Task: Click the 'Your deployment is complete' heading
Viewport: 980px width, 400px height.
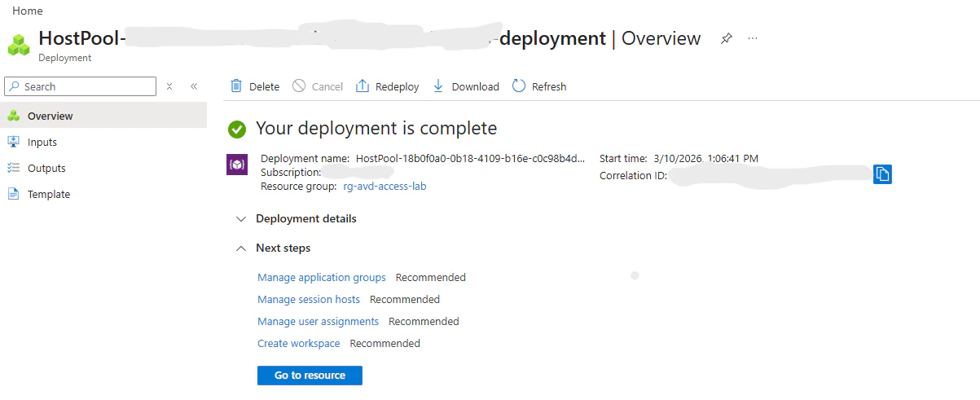Action: pyautogui.click(x=376, y=128)
